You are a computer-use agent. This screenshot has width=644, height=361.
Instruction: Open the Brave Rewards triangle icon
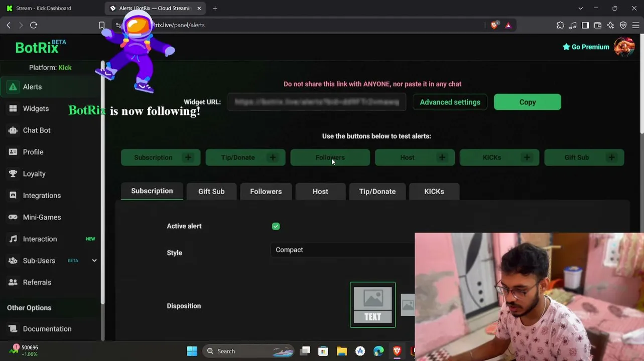(x=508, y=25)
